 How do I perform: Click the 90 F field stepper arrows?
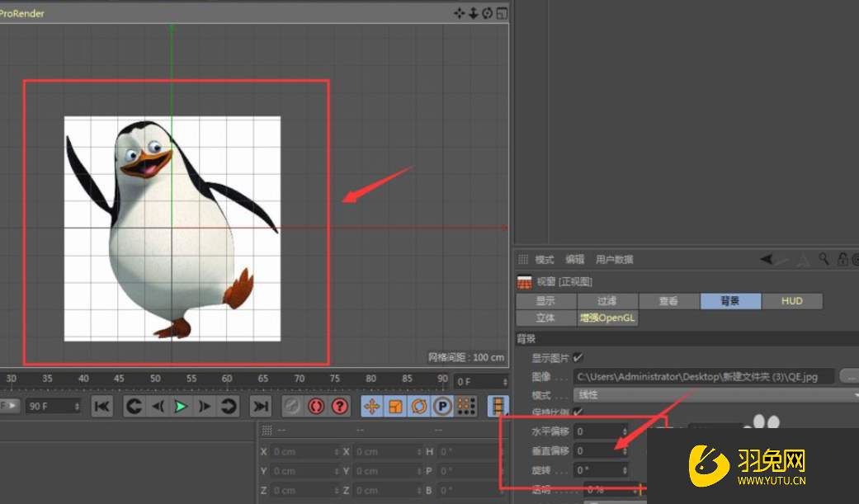click(77, 406)
